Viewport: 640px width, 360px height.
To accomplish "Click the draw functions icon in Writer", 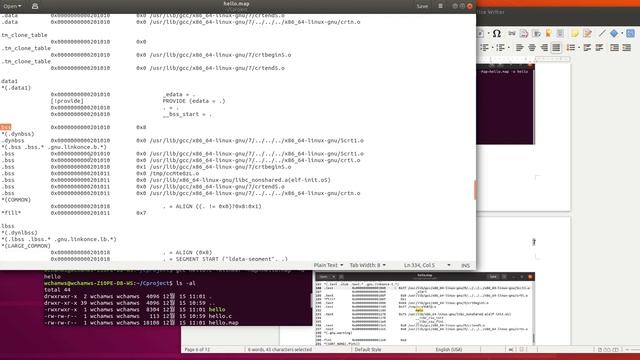I will click(631, 33).
